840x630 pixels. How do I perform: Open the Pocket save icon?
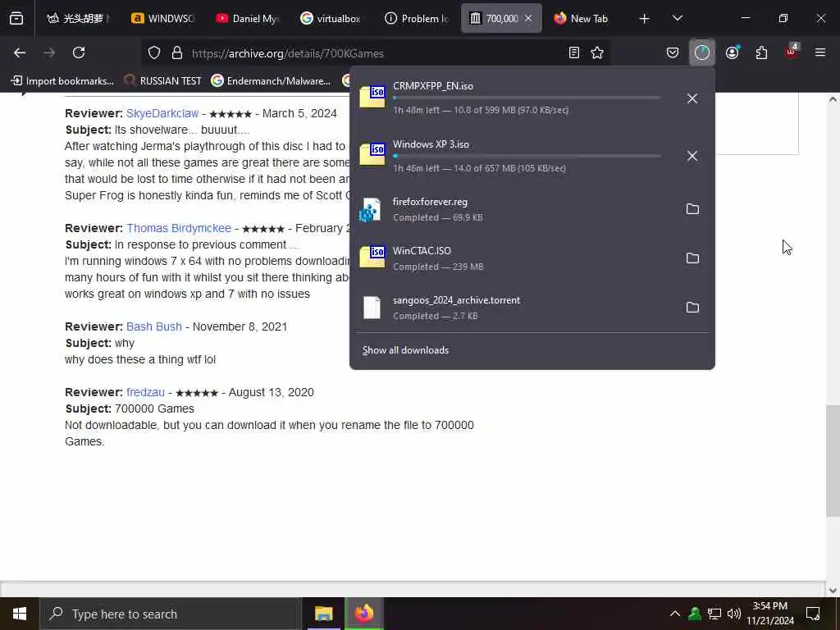coord(673,53)
